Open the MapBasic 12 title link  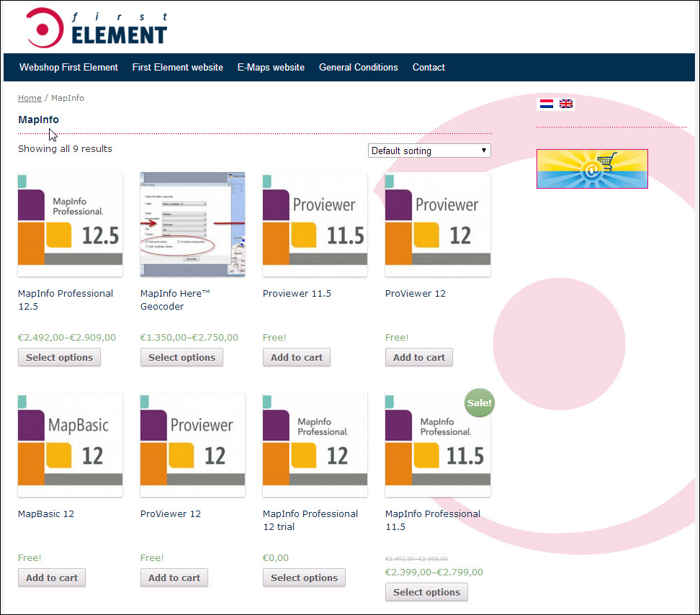point(46,513)
